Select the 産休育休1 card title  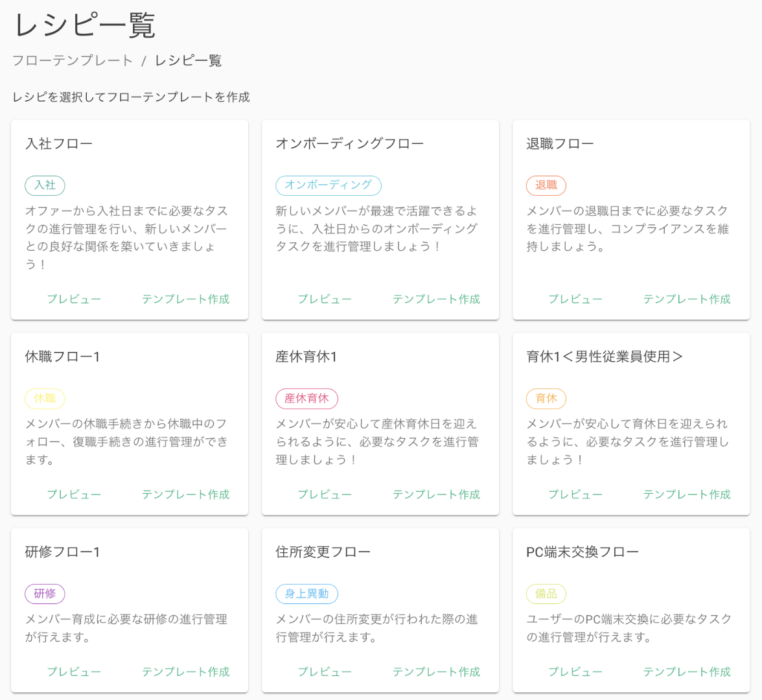point(306,356)
